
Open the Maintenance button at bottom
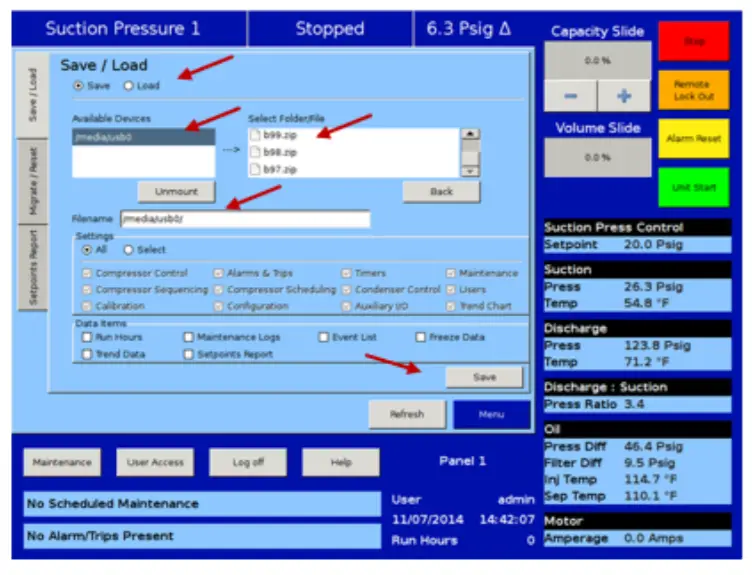coord(62,462)
